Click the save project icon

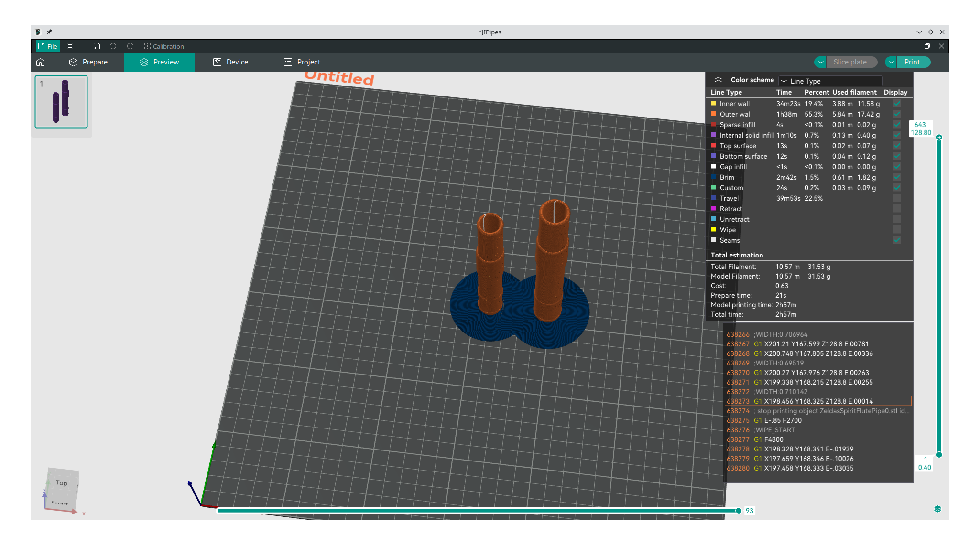(97, 46)
